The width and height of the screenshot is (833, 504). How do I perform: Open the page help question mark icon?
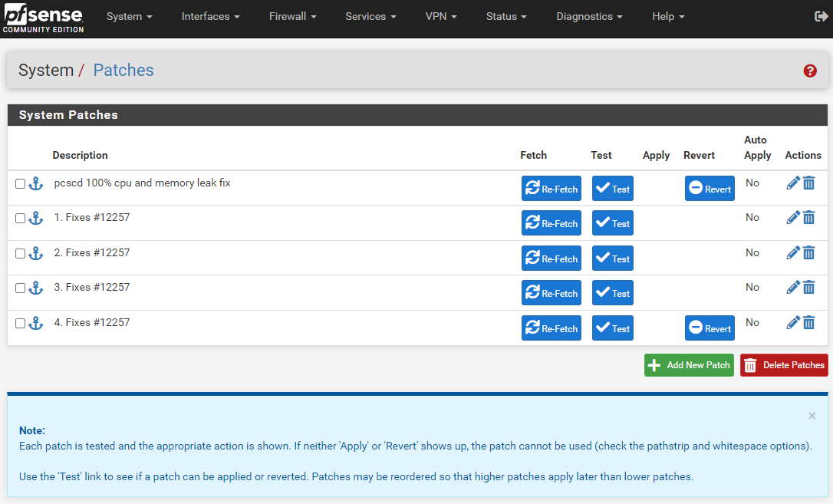(x=810, y=71)
